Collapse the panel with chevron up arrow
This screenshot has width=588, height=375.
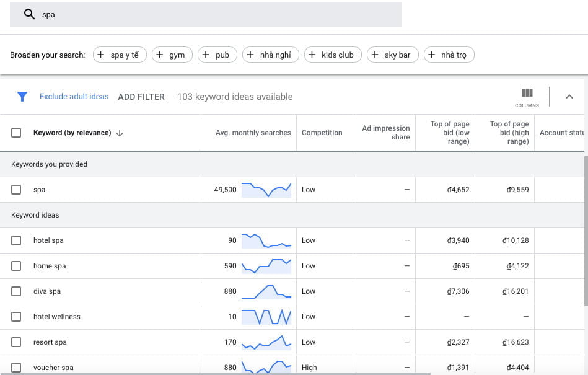(x=569, y=97)
